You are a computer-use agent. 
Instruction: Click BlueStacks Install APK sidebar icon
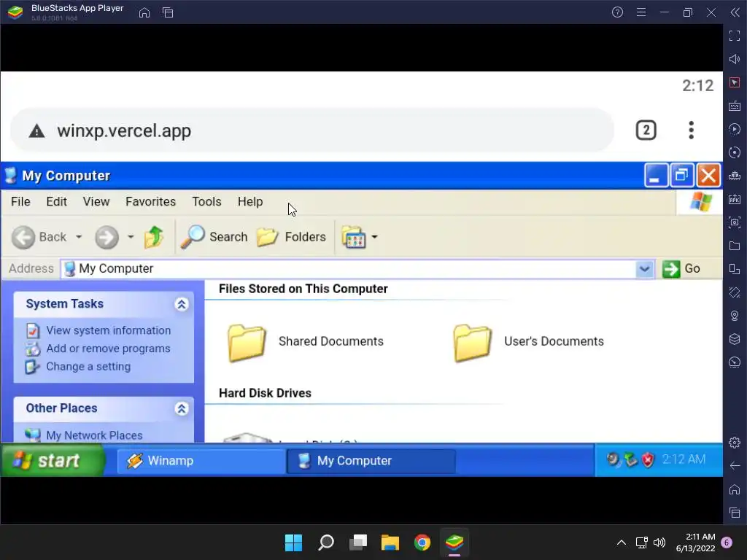pos(735,199)
